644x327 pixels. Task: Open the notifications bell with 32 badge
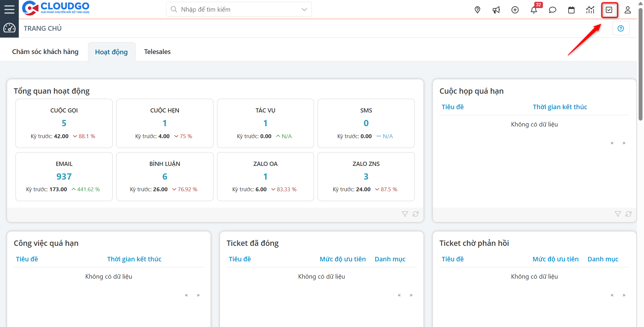534,10
